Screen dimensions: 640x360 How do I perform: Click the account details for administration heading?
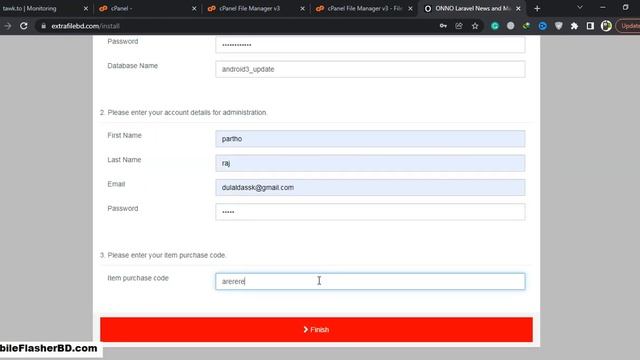(x=183, y=112)
